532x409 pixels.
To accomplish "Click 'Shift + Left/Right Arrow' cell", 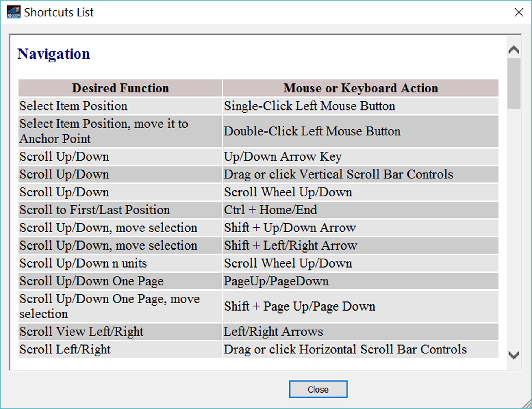I will 361,245.
